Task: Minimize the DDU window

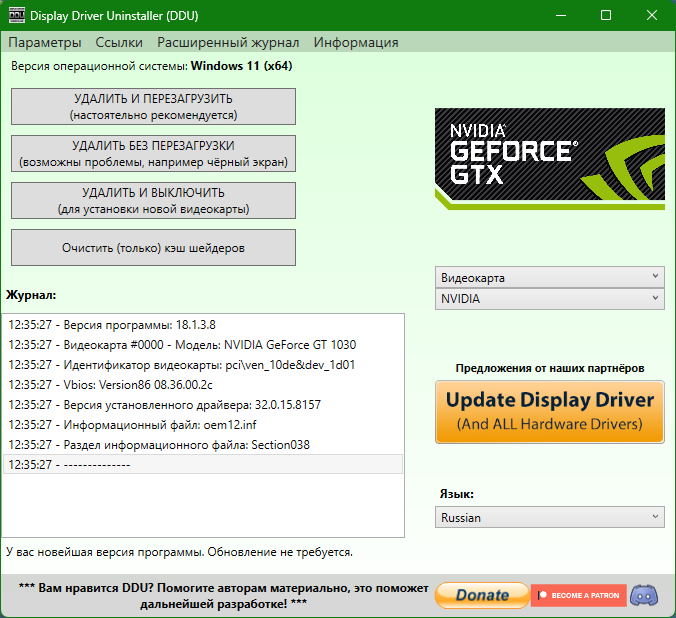Action: [561, 16]
